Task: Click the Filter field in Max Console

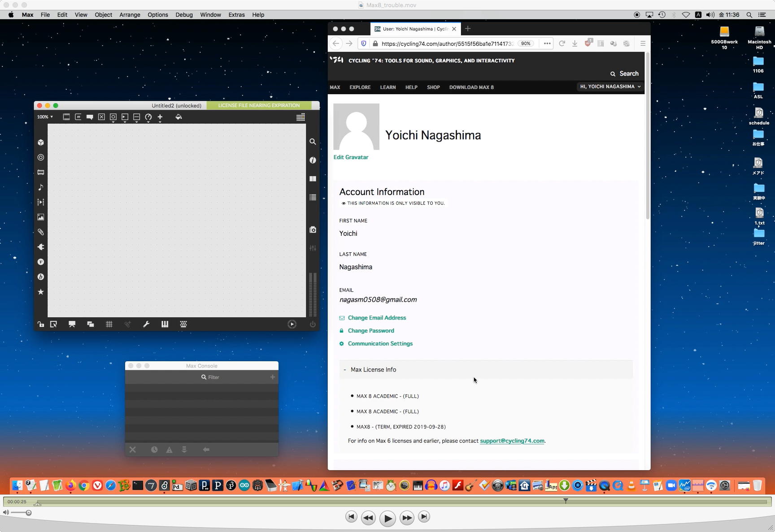Action: pos(211,377)
